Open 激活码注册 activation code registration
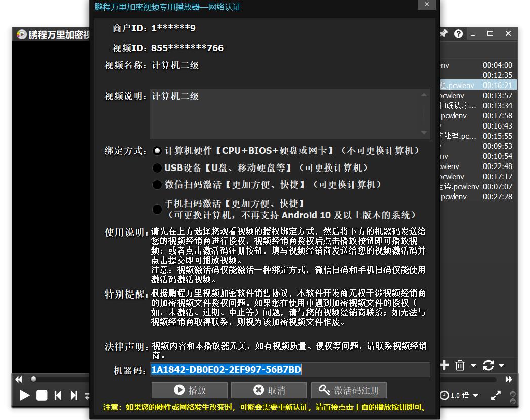The width and height of the screenshot is (530, 420). click(349, 390)
